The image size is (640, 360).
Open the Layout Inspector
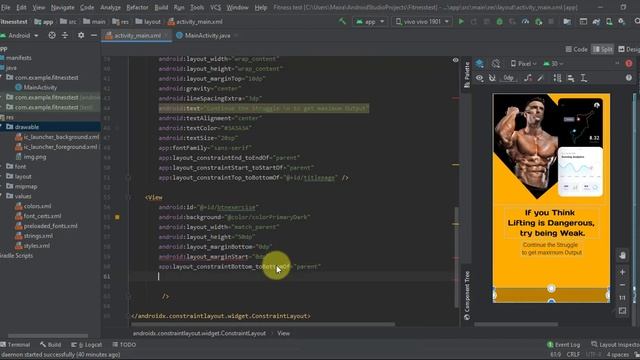point(616,345)
